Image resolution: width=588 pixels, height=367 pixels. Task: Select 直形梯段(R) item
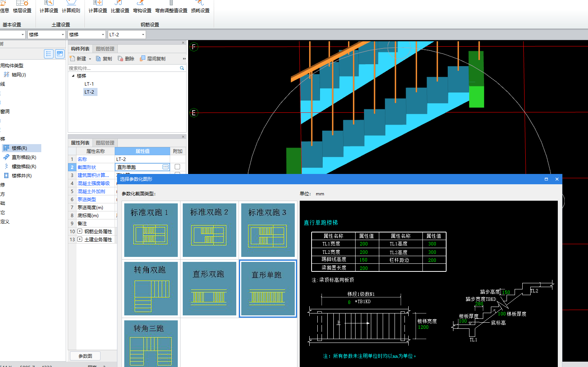pyautogui.click(x=20, y=157)
